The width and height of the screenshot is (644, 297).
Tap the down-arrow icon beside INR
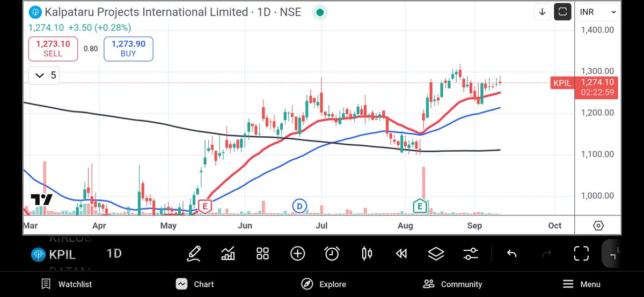click(543, 12)
